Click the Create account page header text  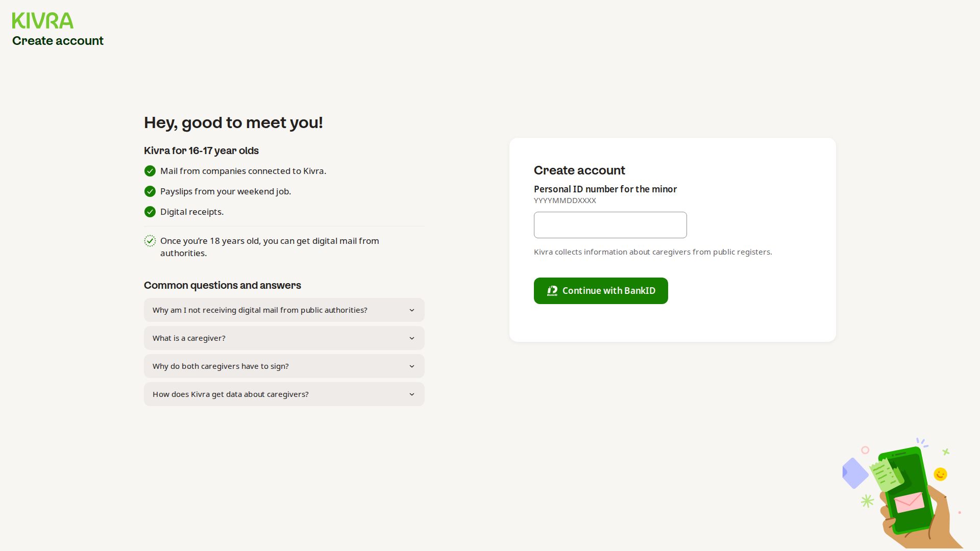click(58, 41)
